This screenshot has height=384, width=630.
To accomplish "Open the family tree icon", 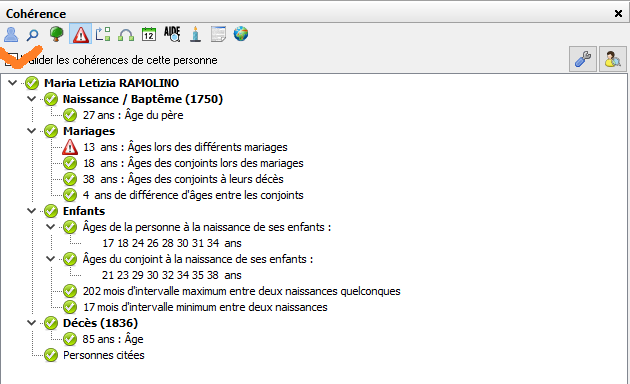I will click(x=57, y=34).
